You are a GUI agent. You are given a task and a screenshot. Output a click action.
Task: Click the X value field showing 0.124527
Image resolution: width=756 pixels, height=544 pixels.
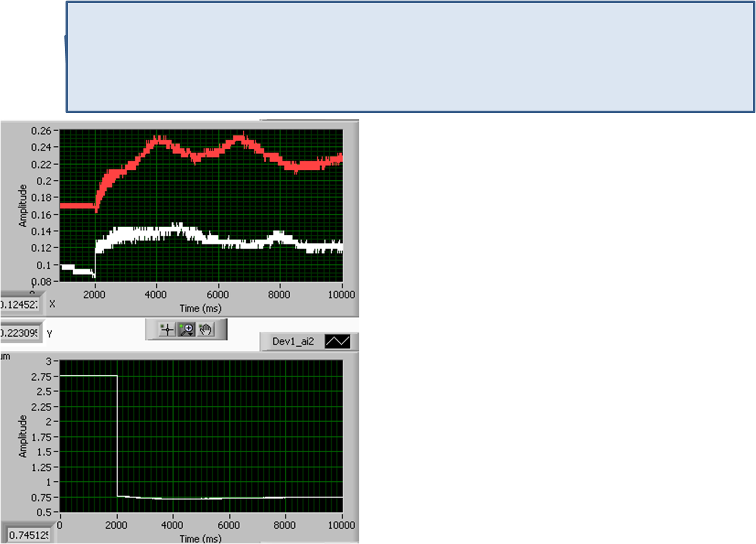(20, 304)
